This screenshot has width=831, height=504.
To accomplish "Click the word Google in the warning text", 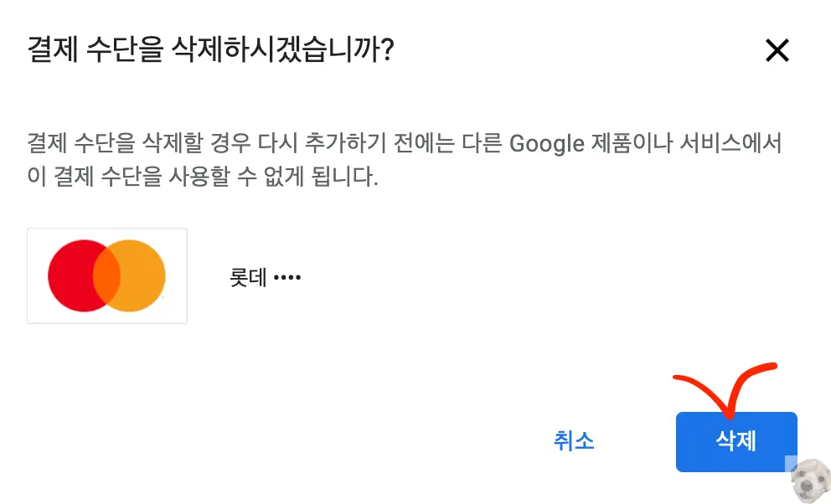I will click(x=546, y=144).
